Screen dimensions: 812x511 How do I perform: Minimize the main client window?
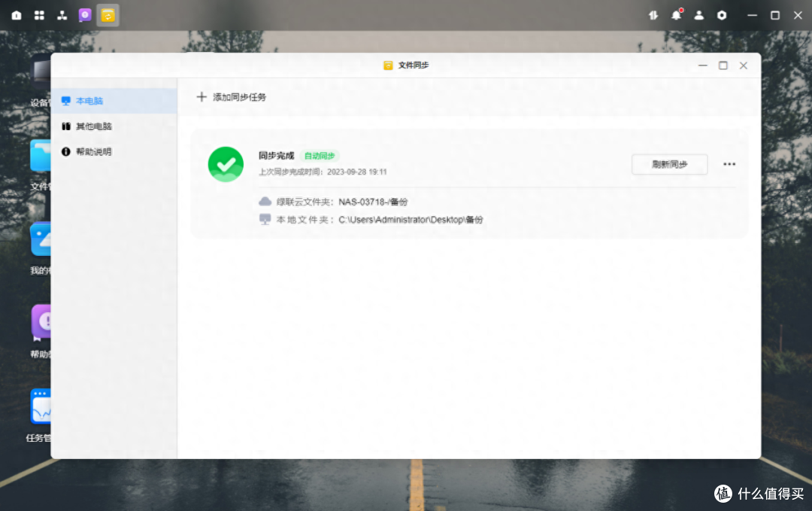(753, 15)
